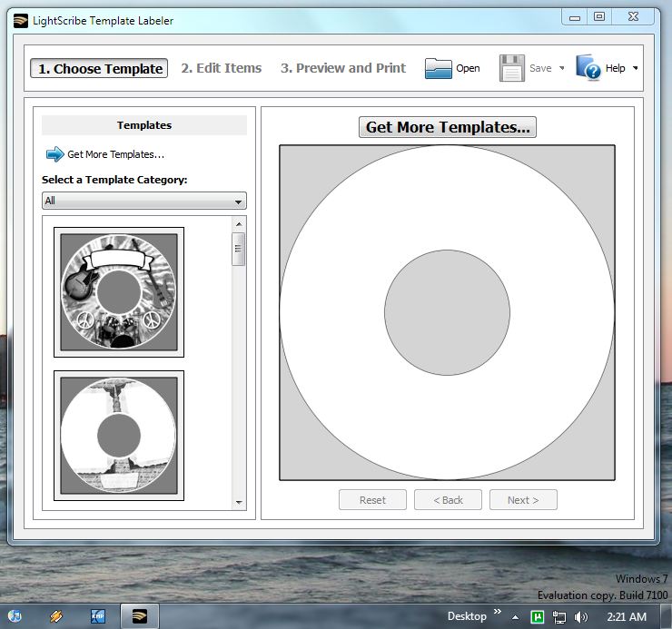This screenshot has height=629, width=672.
Task: Expand the Desktop toolbar chevron
Action: pos(497,613)
